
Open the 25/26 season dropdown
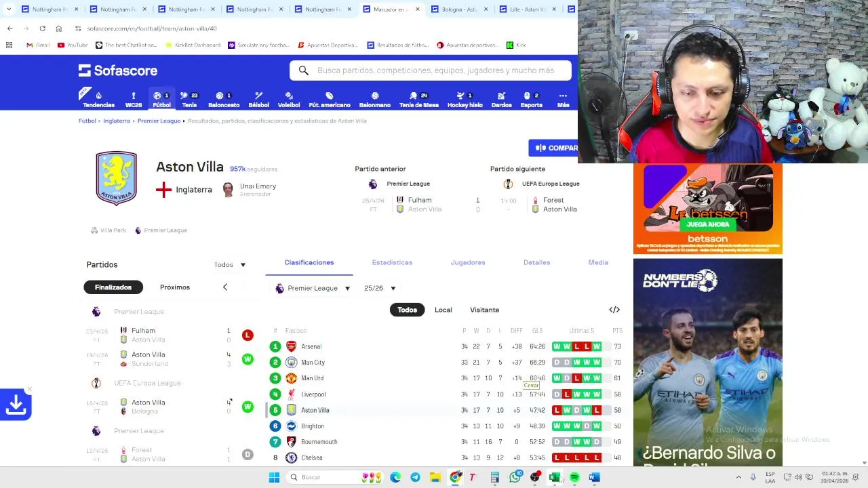coord(380,288)
